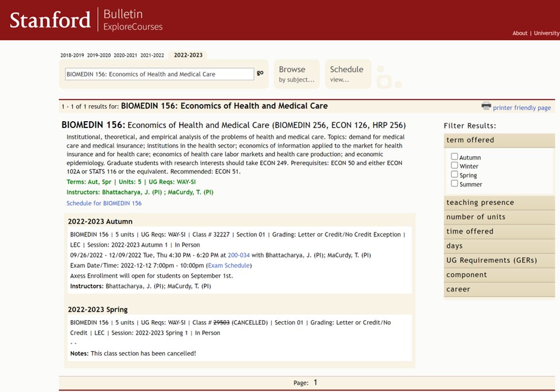The height and width of the screenshot is (392, 560).
Task: Click the course search input field
Action: pyautogui.click(x=159, y=74)
